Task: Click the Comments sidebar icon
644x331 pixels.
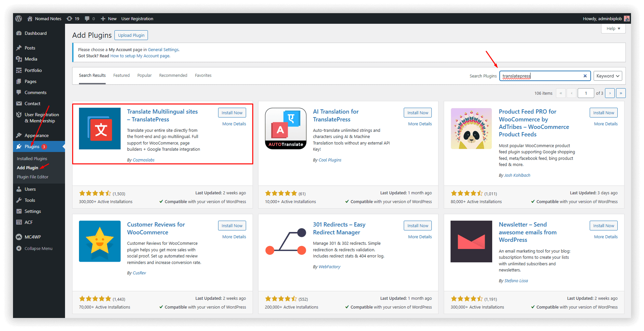Action: [19, 92]
